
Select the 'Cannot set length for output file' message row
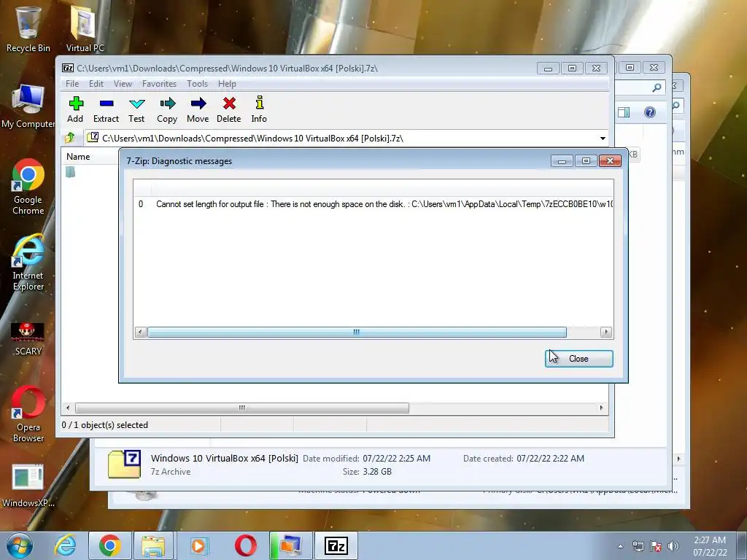click(x=373, y=204)
